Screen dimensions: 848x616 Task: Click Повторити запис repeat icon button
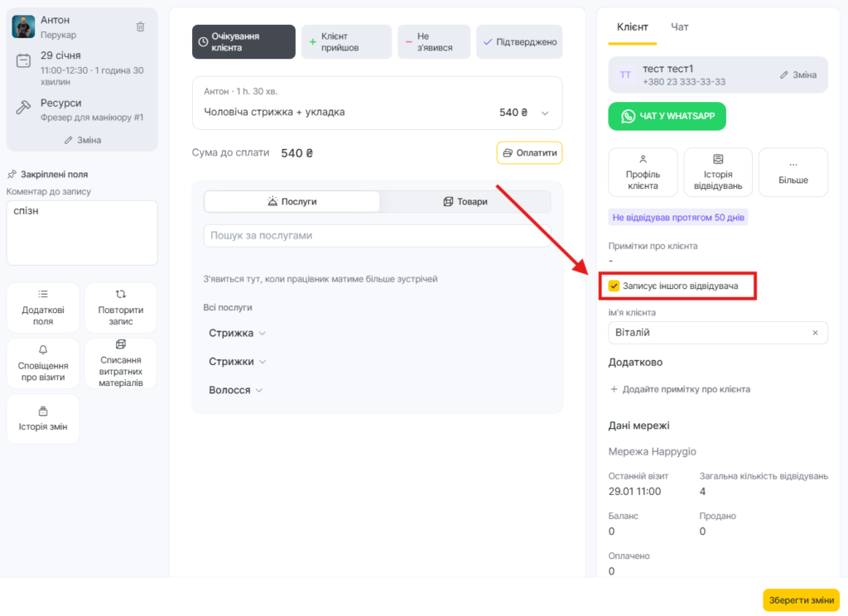(x=121, y=307)
